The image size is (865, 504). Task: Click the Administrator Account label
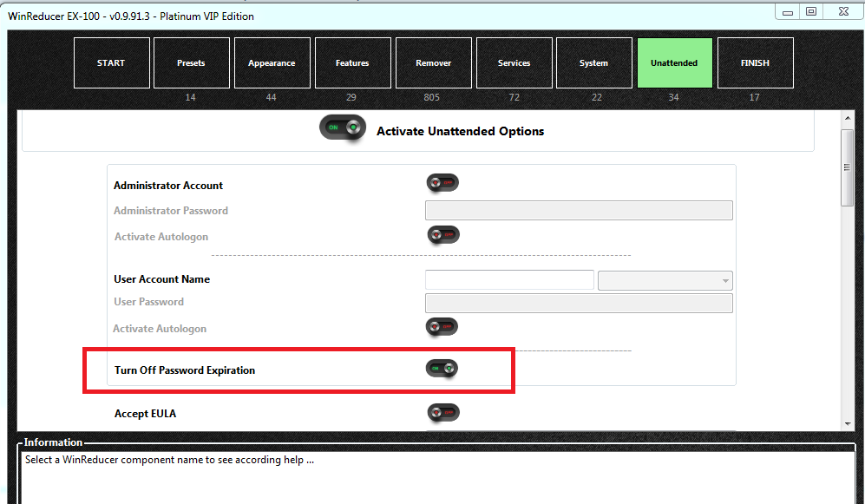(x=168, y=186)
